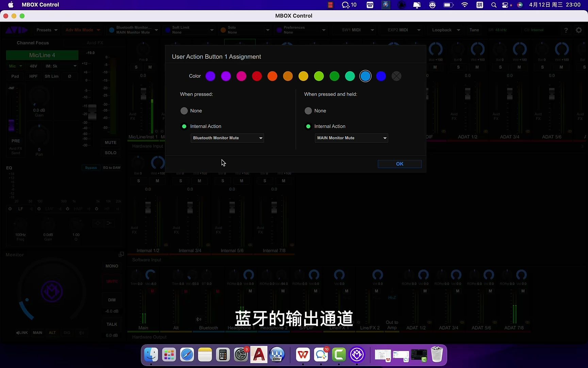Toggle the 48V phantom power
The image size is (588, 368).
(x=33, y=66)
